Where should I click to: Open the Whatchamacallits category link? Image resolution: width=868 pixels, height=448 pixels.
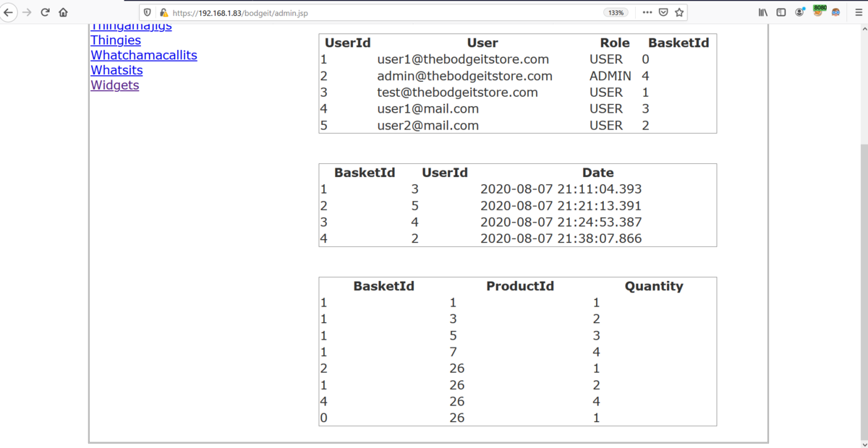[144, 55]
